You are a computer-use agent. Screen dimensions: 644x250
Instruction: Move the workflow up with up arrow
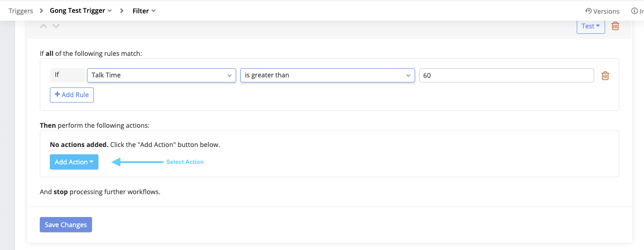coord(43,26)
